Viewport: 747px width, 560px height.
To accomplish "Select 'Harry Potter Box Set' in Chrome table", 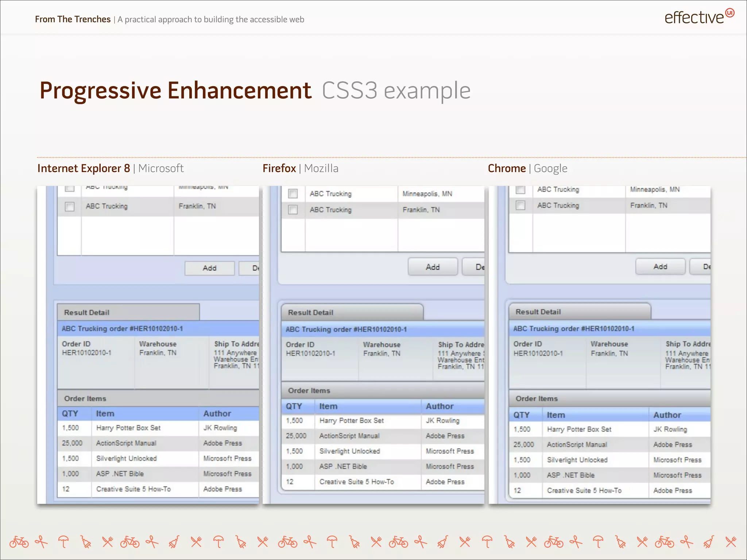I will (579, 429).
